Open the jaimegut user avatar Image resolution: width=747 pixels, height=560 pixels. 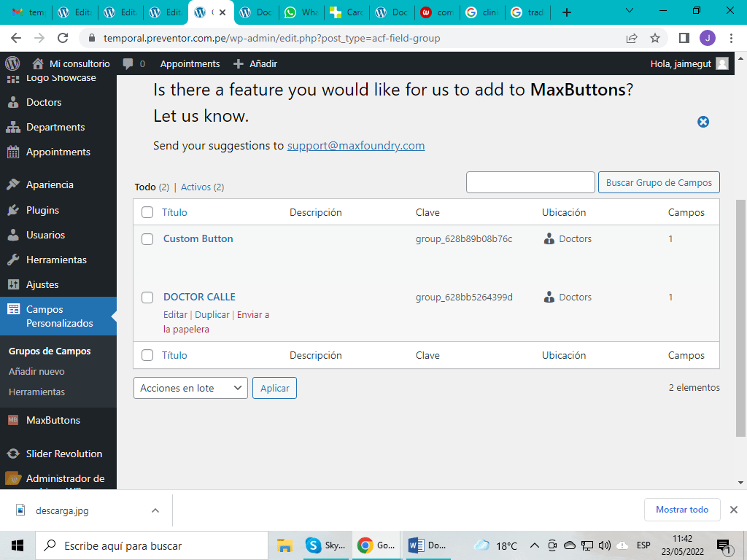pos(722,64)
